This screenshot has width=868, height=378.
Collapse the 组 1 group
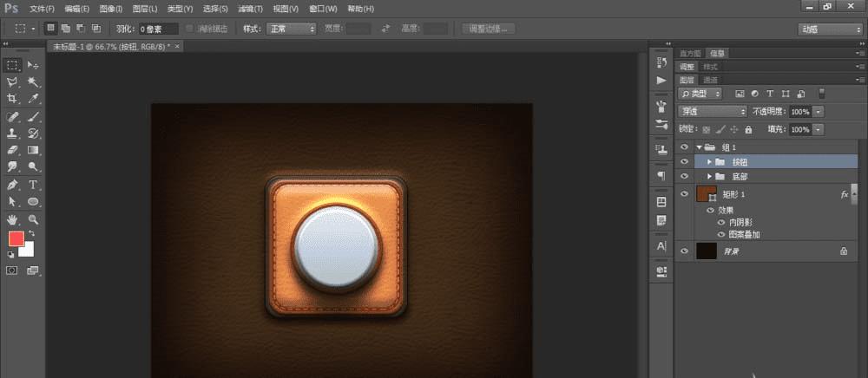(x=699, y=147)
